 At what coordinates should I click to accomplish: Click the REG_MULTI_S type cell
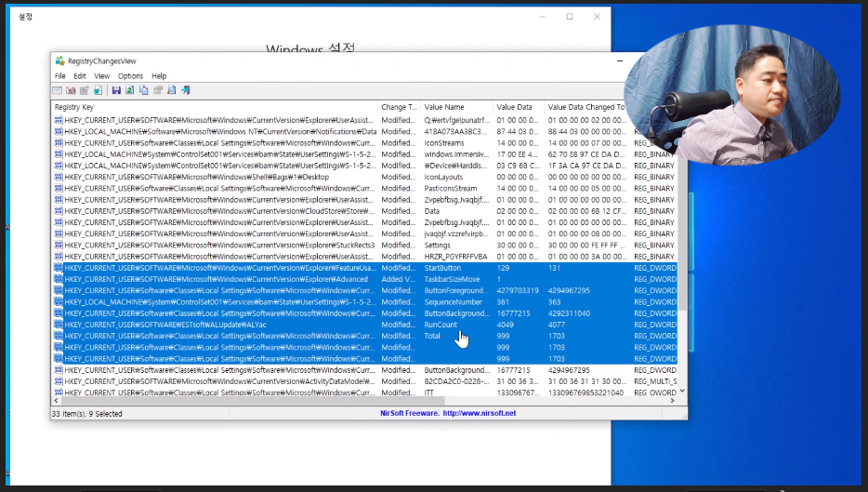(x=655, y=381)
